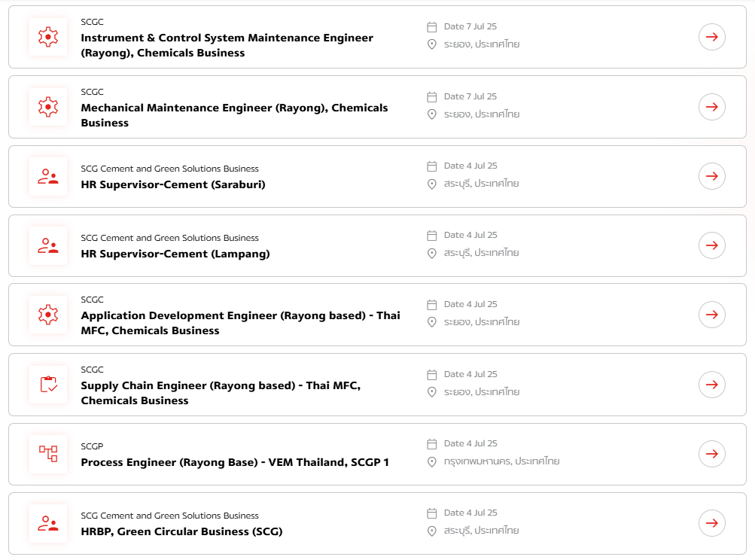Viewport: 755px width, 560px height.
Task: Click gear icon of Instrument & Control System job
Action: (x=48, y=37)
